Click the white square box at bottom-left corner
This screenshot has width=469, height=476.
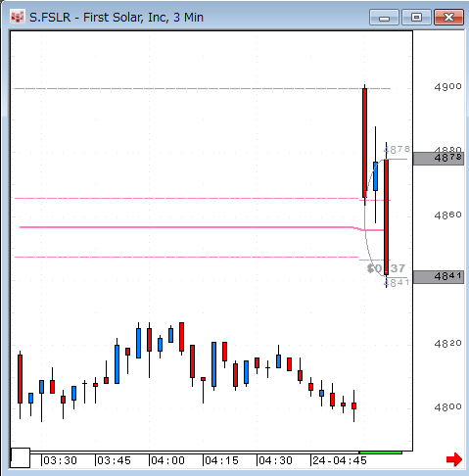tap(21, 458)
